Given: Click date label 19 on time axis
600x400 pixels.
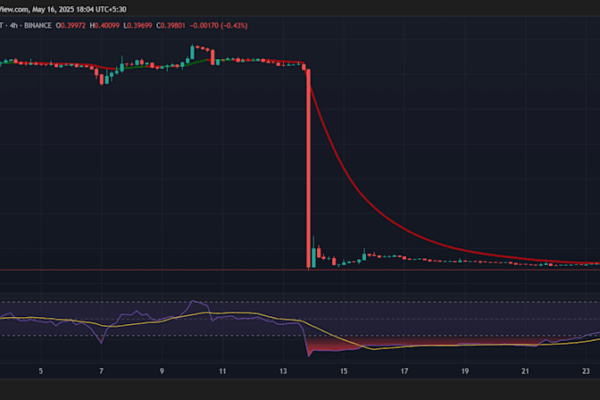Looking at the screenshot, I should (x=465, y=371).
